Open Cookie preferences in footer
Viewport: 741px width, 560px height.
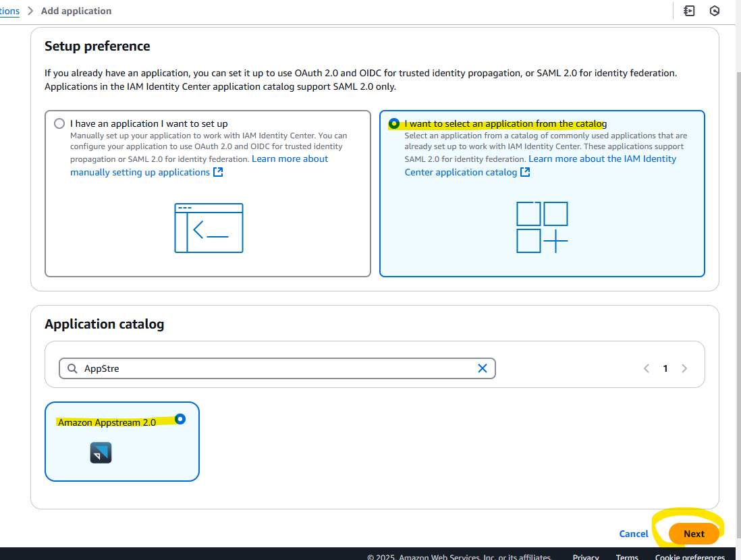tap(690, 557)
